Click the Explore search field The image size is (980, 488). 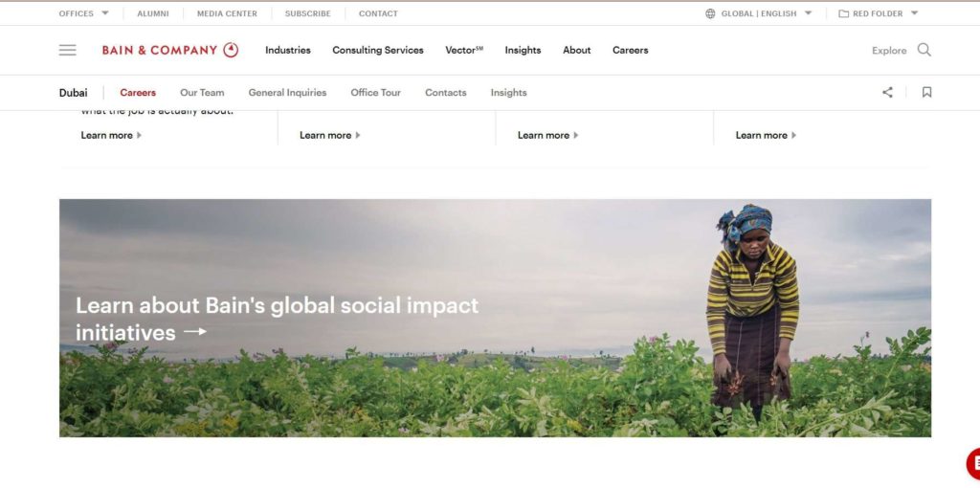tap(889, 51)
